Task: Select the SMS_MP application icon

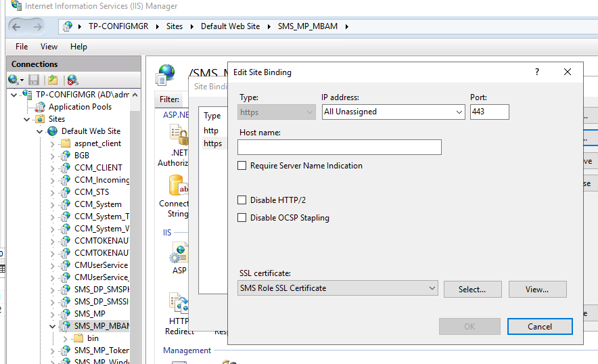Action: [66, 314]
